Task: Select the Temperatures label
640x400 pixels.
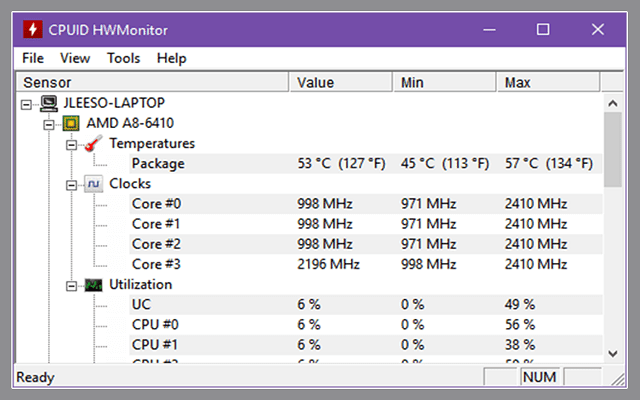Action: pos(152,143)
